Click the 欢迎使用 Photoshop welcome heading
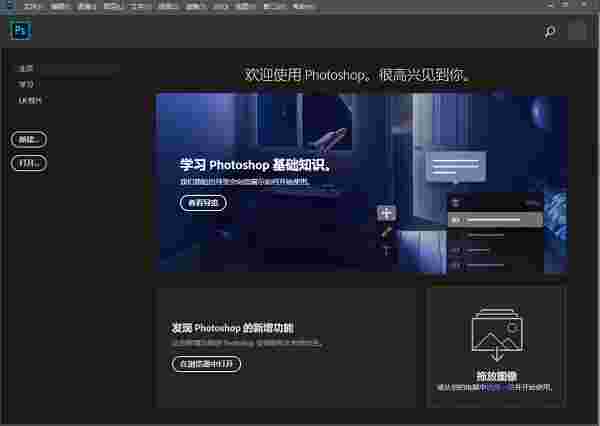This screenshot has height=426, width=600. click(x=356, y=75)
